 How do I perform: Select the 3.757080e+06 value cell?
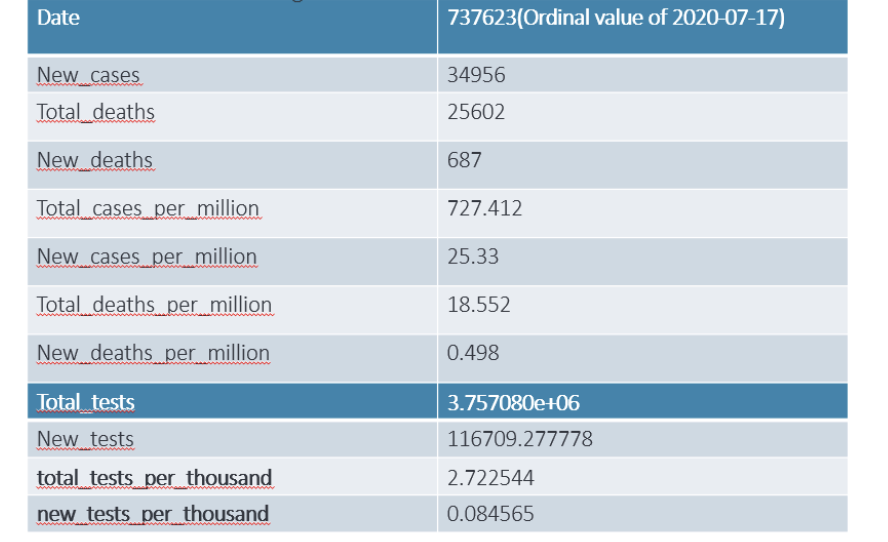[x=513, y=402]
